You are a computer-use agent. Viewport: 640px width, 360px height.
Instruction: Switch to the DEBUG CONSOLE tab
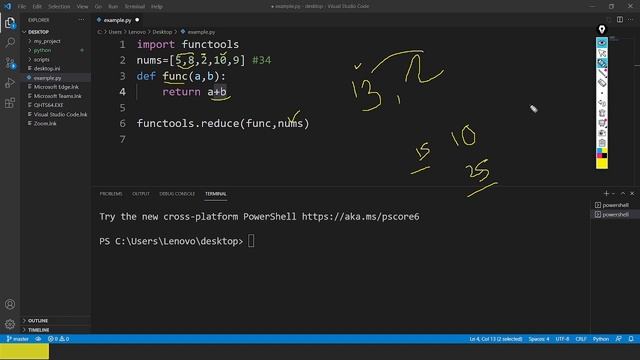click(177, 194)
